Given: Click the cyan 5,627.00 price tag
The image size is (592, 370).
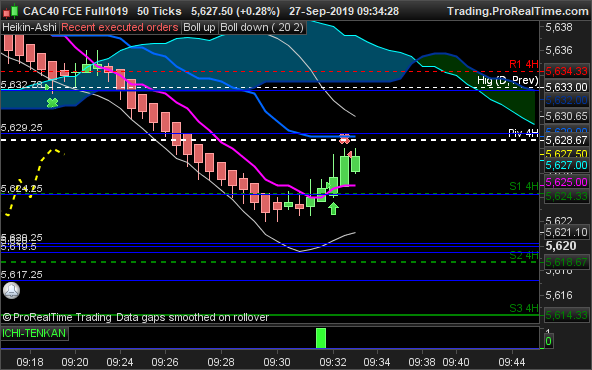Looking at the screenshot, I should pos(567,165).
